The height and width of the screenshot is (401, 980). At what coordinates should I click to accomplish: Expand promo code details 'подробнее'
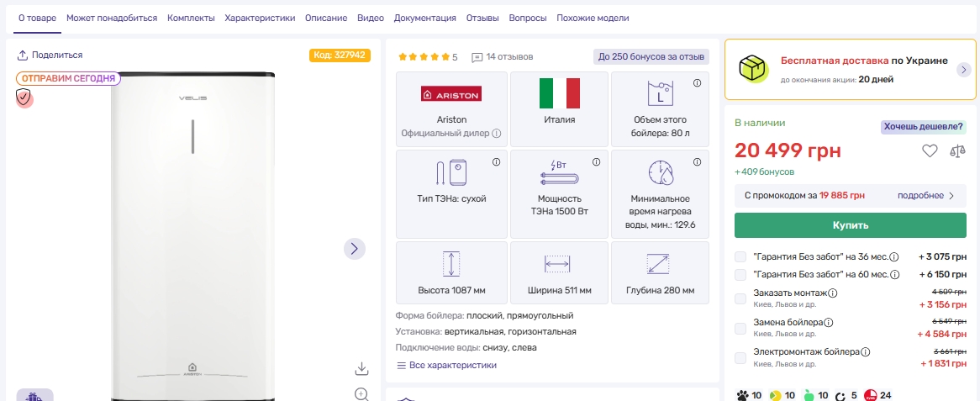[x=926, y=196]
